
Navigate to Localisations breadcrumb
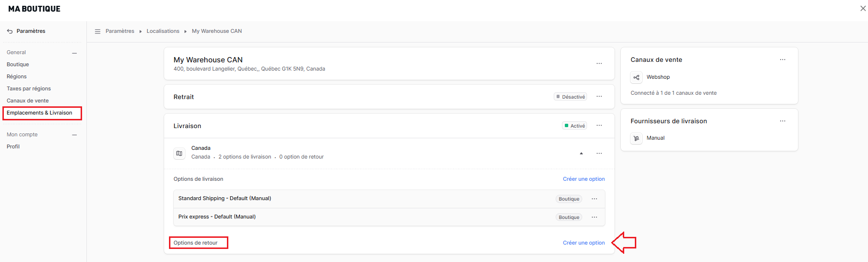pos(163,31)
